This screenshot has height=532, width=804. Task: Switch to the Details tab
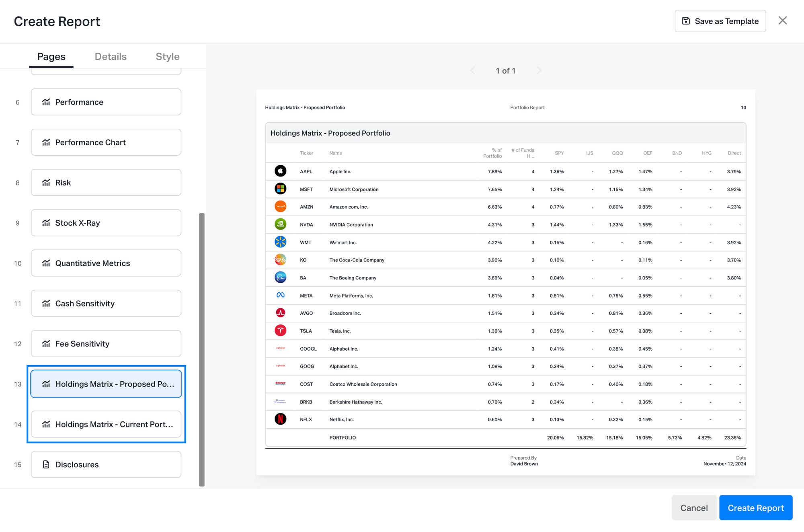click(x=111, y=57)
